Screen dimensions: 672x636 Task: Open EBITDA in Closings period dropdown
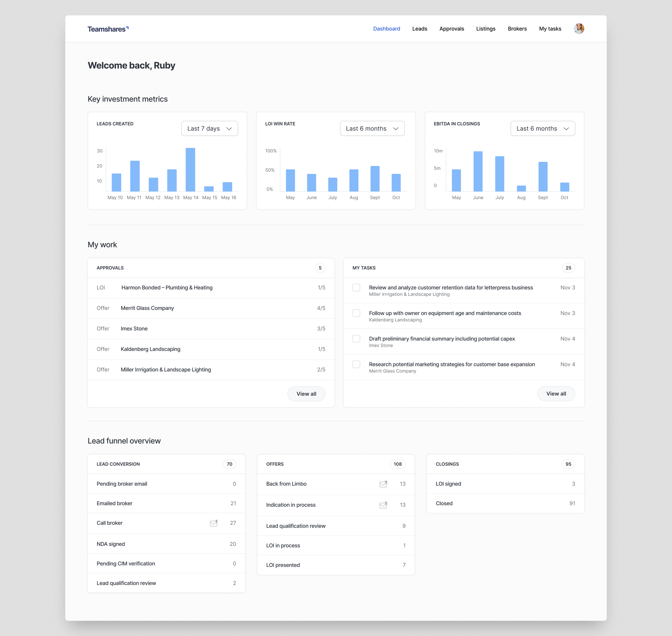click(x=542, y=128)
